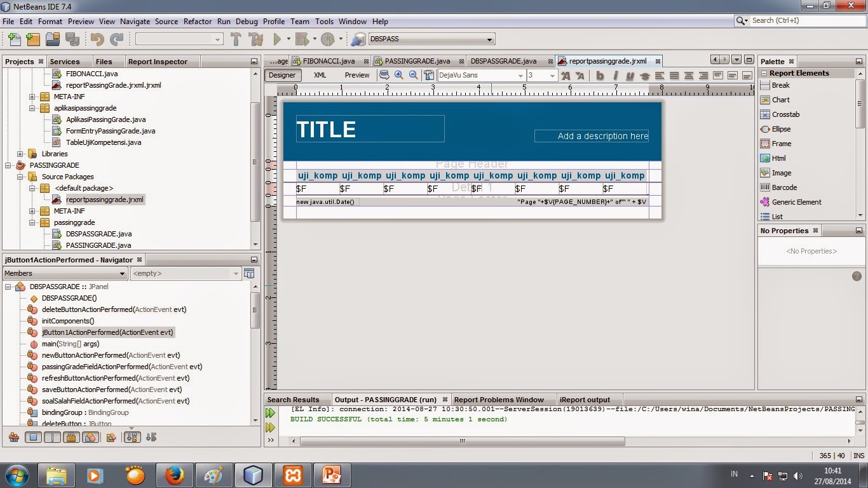The width and height of the screenshot is (868, 488).
Task: Switch to the Report Inspector tab
Action: pyautogui.click(x=158, y=62)
